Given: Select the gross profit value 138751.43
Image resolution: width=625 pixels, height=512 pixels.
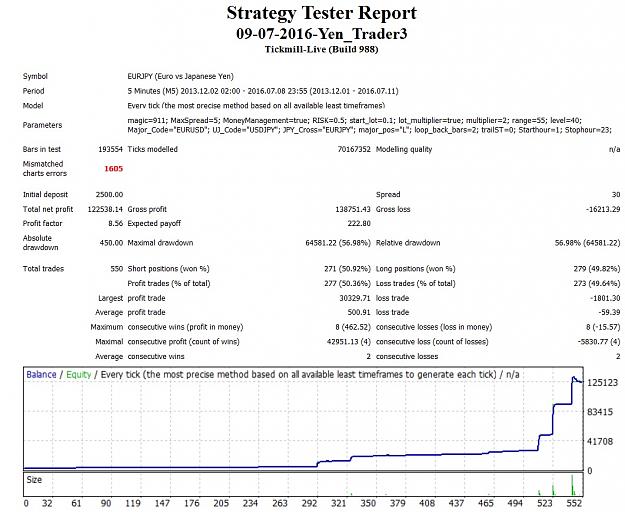Looking at the screenshot, I should [x=353, y=209].
